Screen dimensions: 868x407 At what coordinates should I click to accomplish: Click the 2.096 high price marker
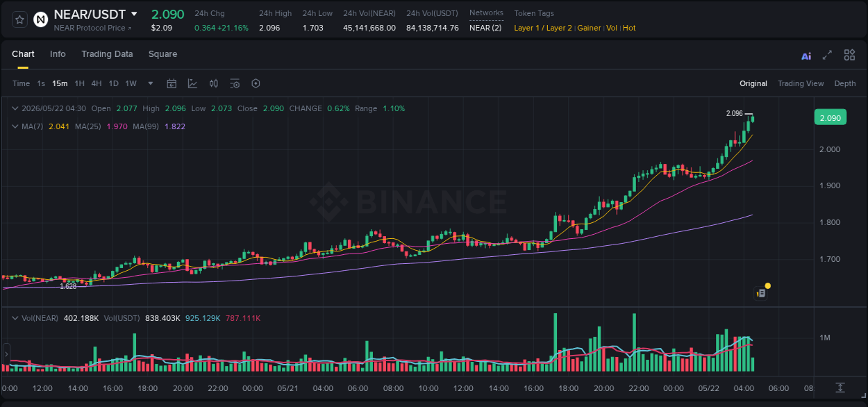click(734, 113)
